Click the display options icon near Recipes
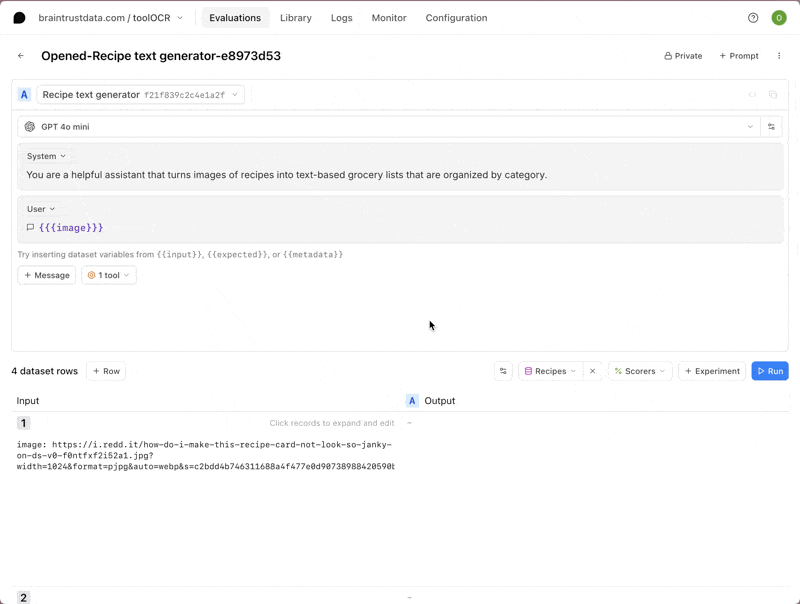The width and height of the screenshot is (800, 604). coord(503,371)
